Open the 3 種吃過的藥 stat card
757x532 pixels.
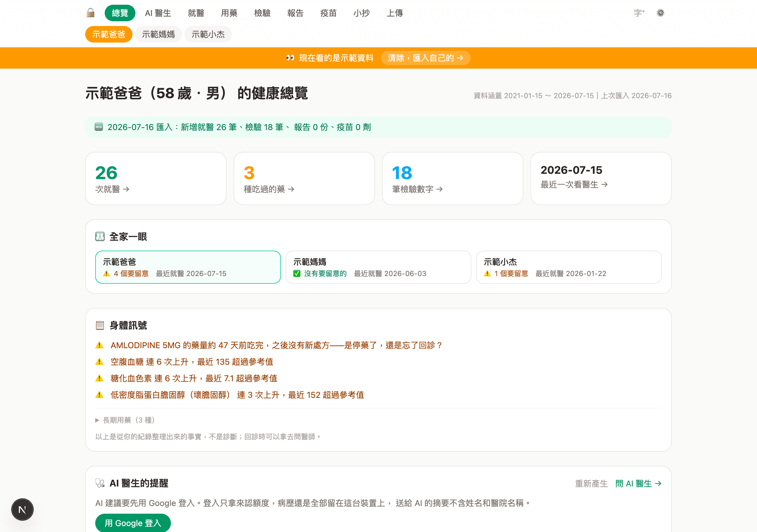[x=304, y=179]
